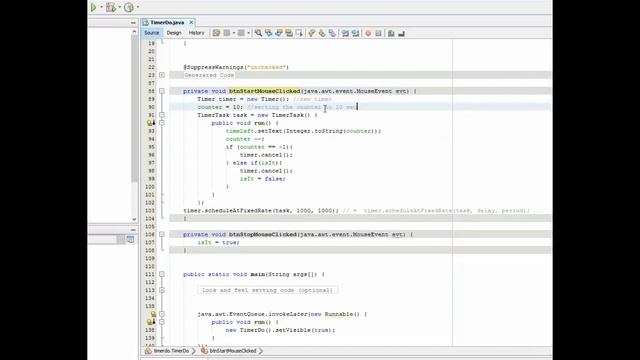
Task: Click 'timeleft.setText' on line 93
Action: tap(253, 131)
